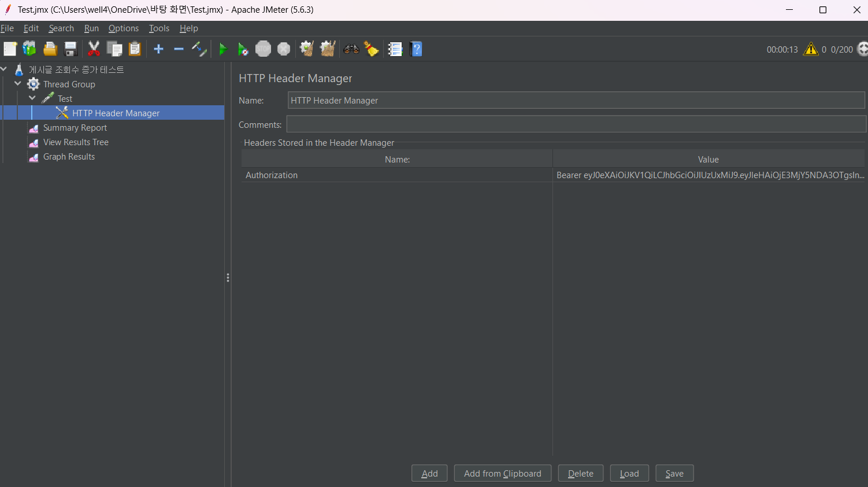Select the Graph Results node
Viewport: 868px width, 487px height.
[x=69, y=157]
